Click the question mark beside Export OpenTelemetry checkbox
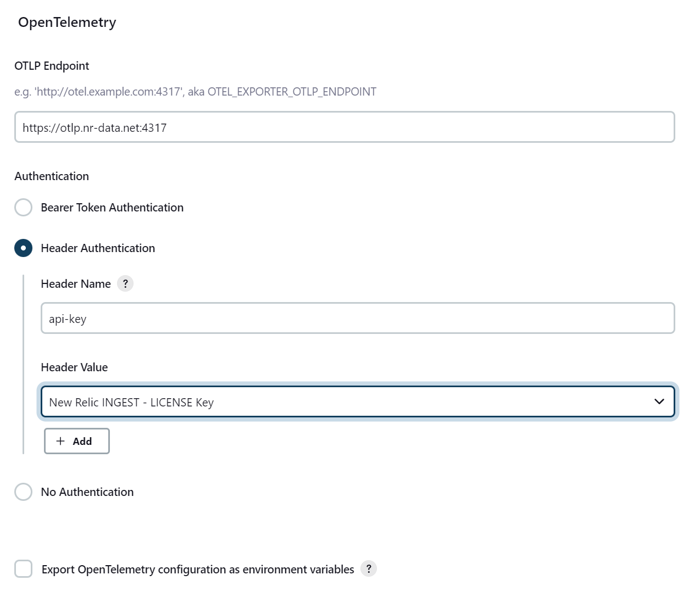Viewport: 700px width, 597px height. (x=369, y=569)
